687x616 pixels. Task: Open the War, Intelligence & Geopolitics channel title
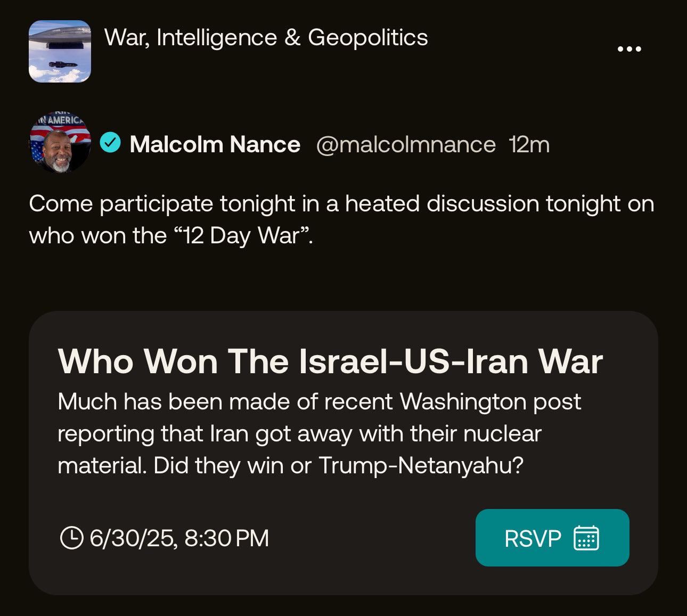point(266,38)
